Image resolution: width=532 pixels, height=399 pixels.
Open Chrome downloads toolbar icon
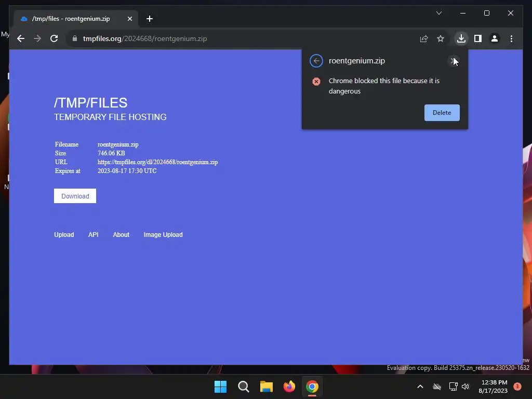click(461, 38)
